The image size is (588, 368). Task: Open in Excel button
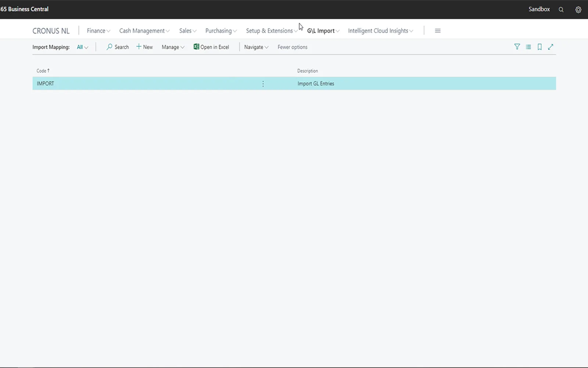point(211,47)
